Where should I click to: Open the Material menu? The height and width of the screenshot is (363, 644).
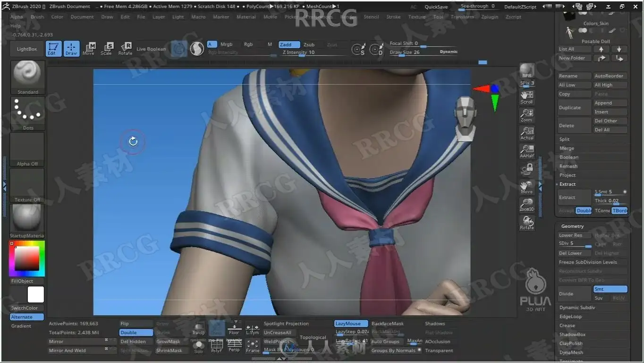246,17
